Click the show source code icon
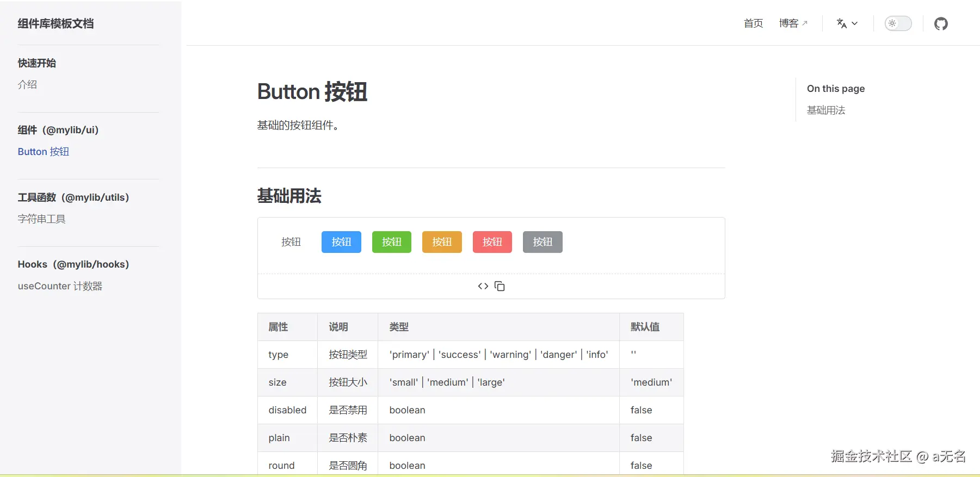Viewport: 980px width, 477px height. tap(483, 286)
